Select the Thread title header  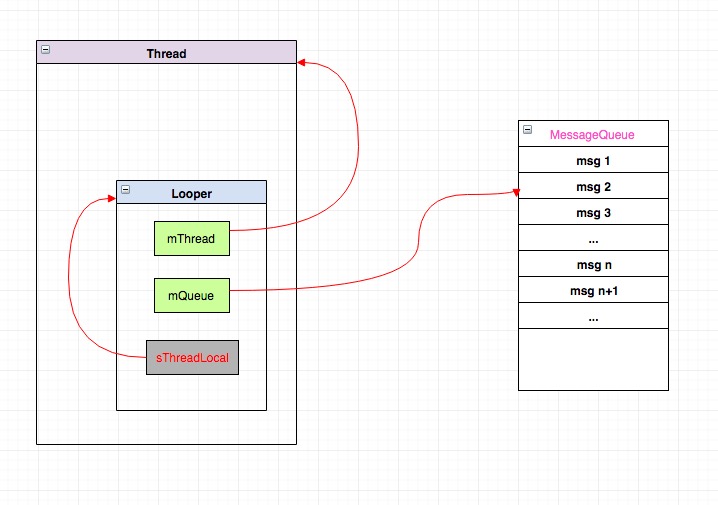(x=166, y=53)
